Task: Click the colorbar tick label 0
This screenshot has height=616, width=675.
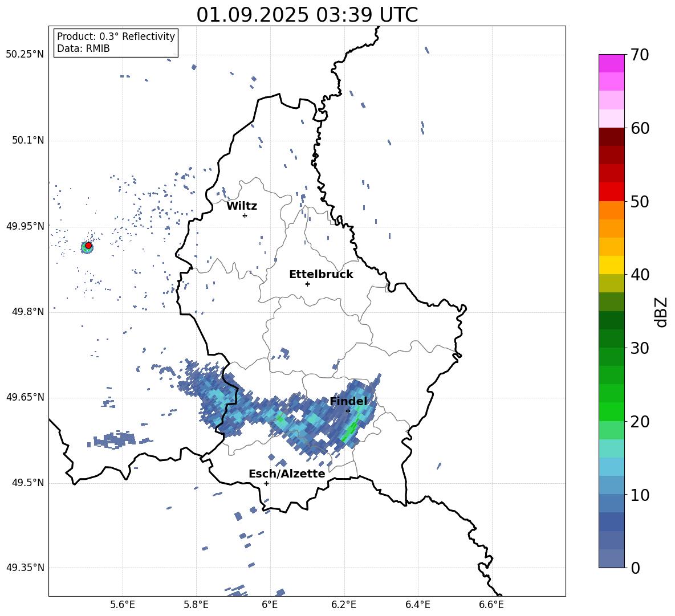Action: (635, 568)
